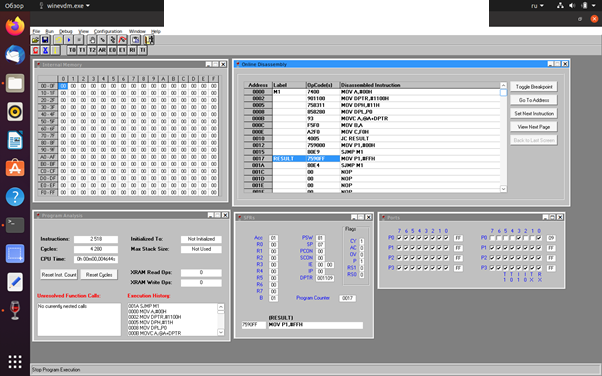
Task: Open the Configuration menu
Action: pyautogui.click(x=108, y=31)
